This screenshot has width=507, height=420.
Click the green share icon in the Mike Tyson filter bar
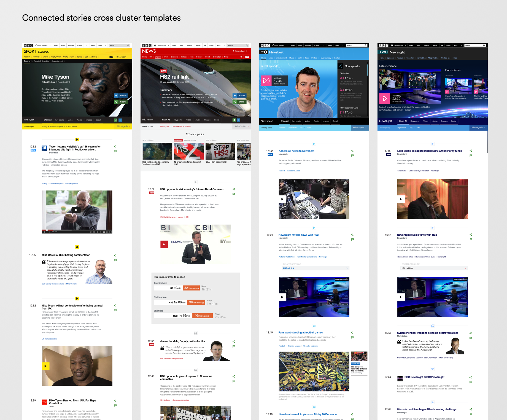[115, 120]
